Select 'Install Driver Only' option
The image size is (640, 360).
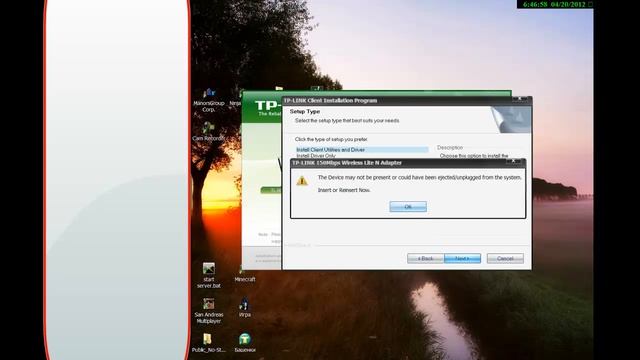(316, 156)
